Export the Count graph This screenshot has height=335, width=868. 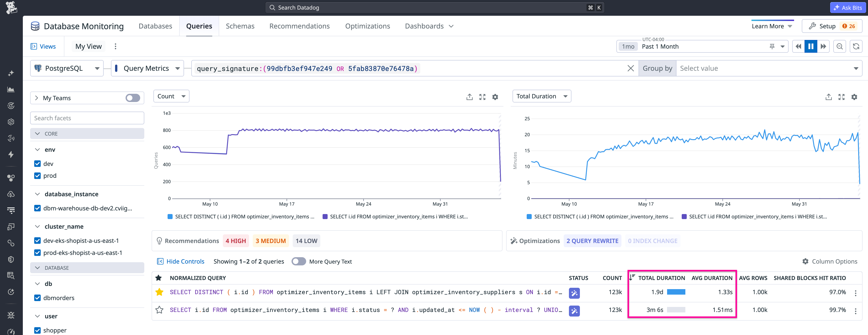point(469,97)
